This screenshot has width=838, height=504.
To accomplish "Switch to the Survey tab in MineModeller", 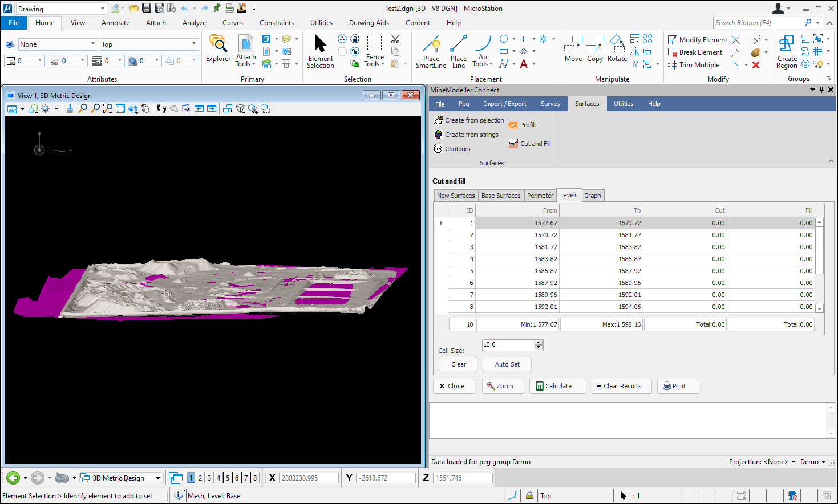I will (550, 104).
